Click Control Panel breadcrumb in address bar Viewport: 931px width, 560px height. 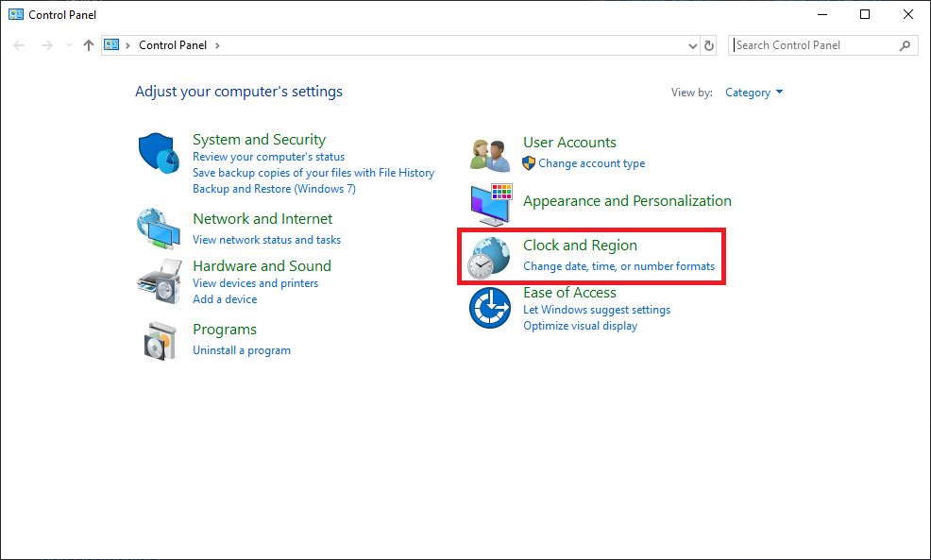[x=174, y=45]
